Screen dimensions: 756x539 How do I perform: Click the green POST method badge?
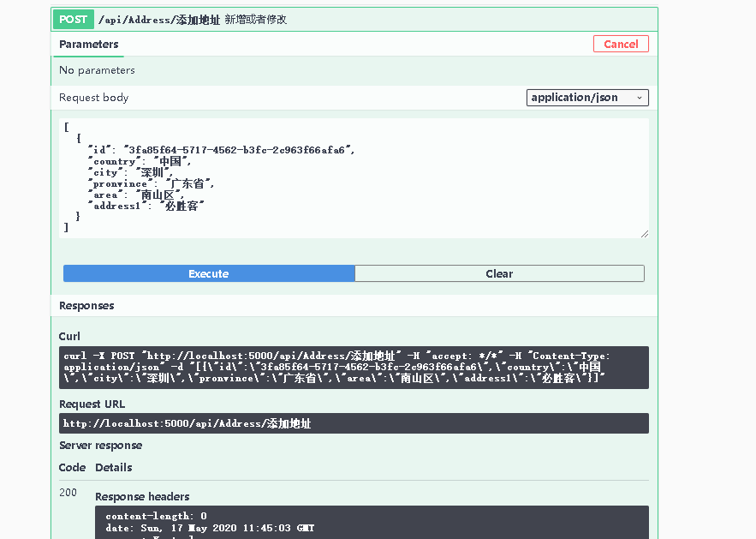[73, 20]
